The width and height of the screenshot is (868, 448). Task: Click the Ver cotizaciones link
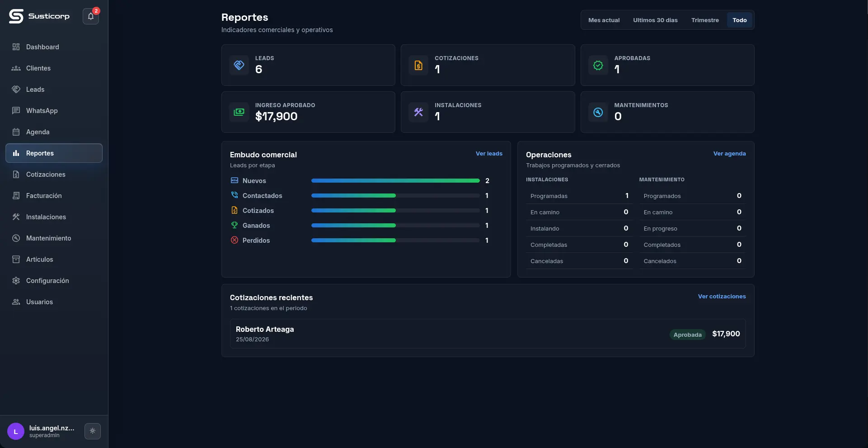click(x=722, y=297)
